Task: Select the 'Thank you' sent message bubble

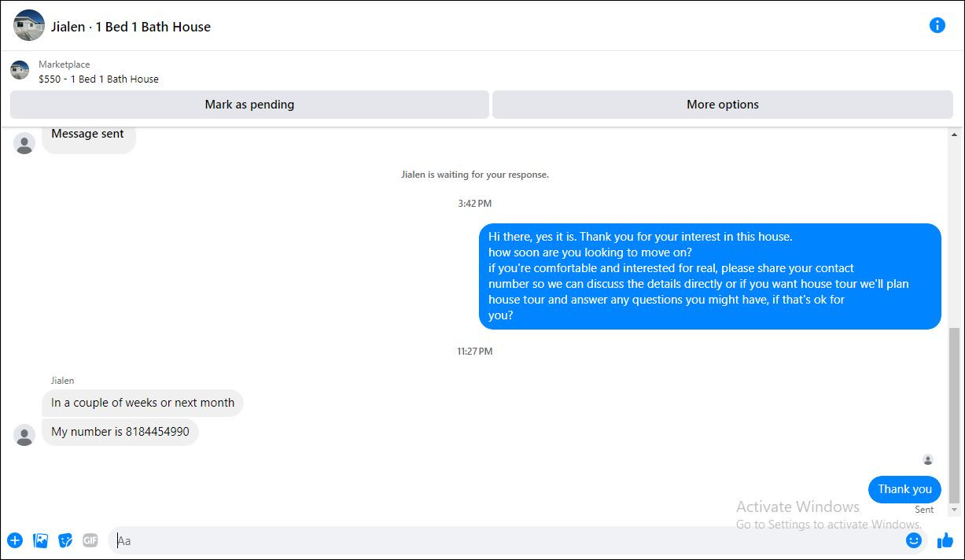Action: click(x=904, y=489)
